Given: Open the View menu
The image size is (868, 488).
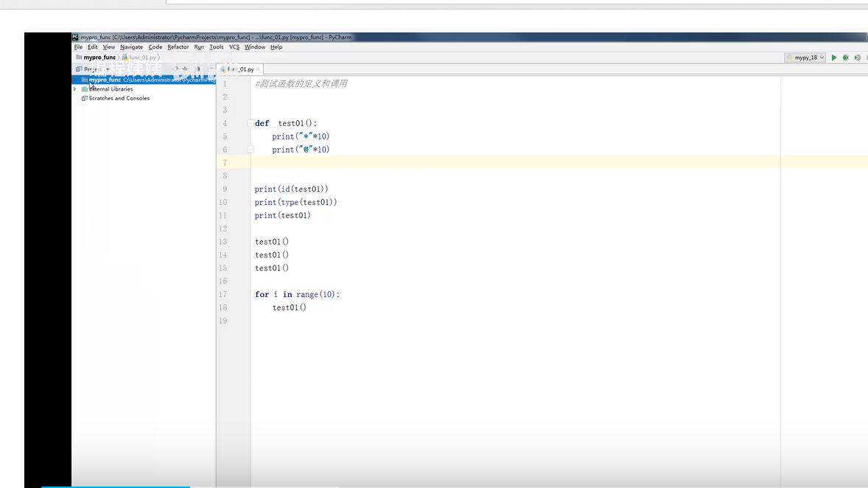Looking at the screenshot, I should pyautogui.click(x=108, y=47).
